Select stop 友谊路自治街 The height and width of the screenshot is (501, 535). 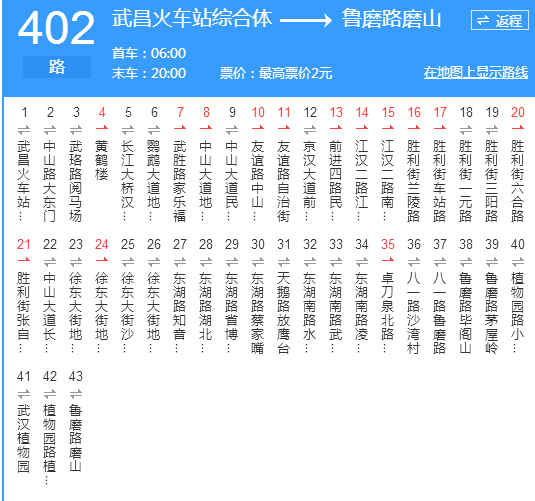tap(284, 181)
